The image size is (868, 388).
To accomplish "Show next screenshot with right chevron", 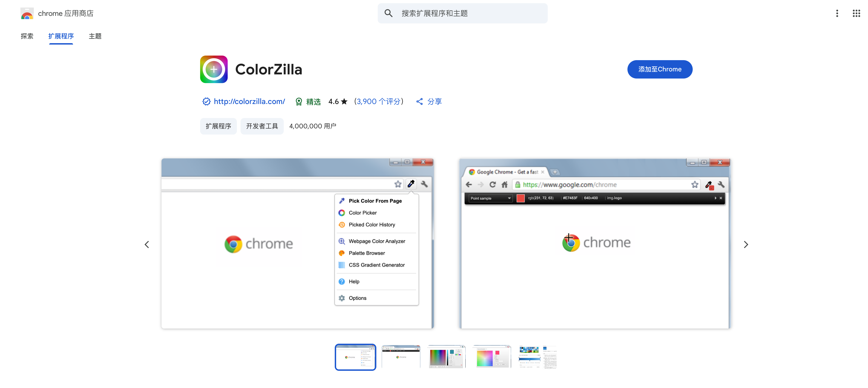I will [x=746, y=245].
